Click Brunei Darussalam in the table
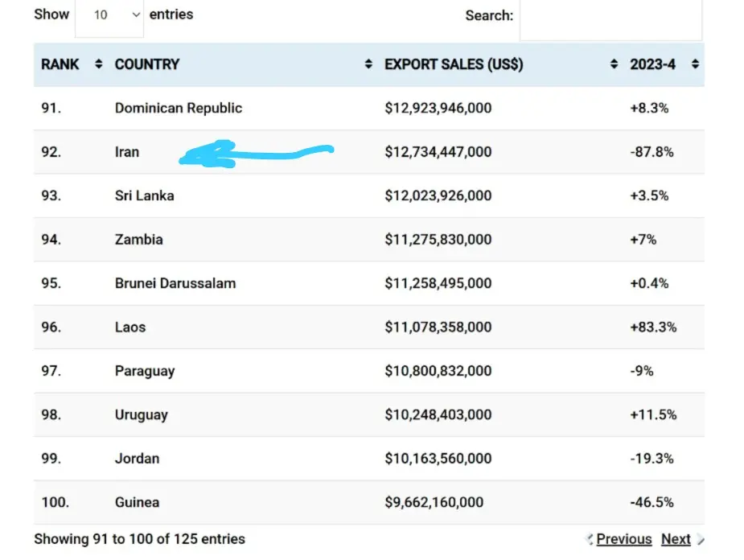The width and height of the screenshot is (744, 560). pyautogui.click(x=175, y=283)
